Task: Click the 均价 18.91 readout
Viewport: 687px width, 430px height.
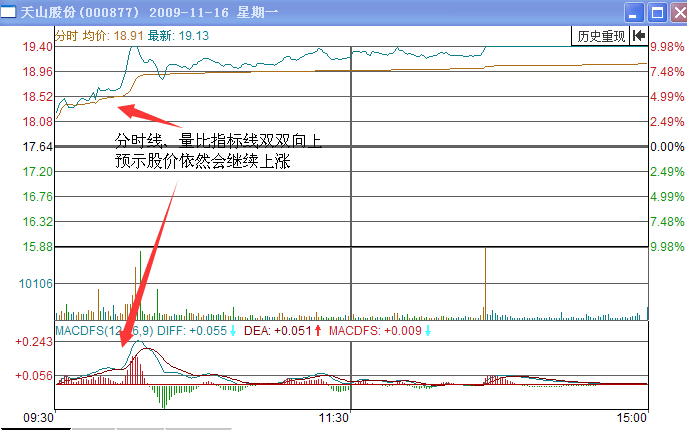Action: [111, 35]
